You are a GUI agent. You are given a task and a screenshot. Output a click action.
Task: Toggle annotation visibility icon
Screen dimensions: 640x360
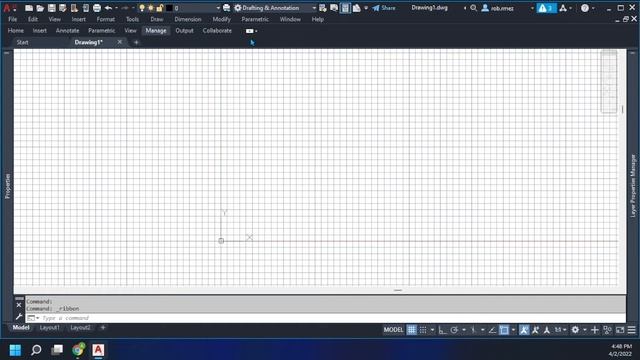tap(524, 330)
